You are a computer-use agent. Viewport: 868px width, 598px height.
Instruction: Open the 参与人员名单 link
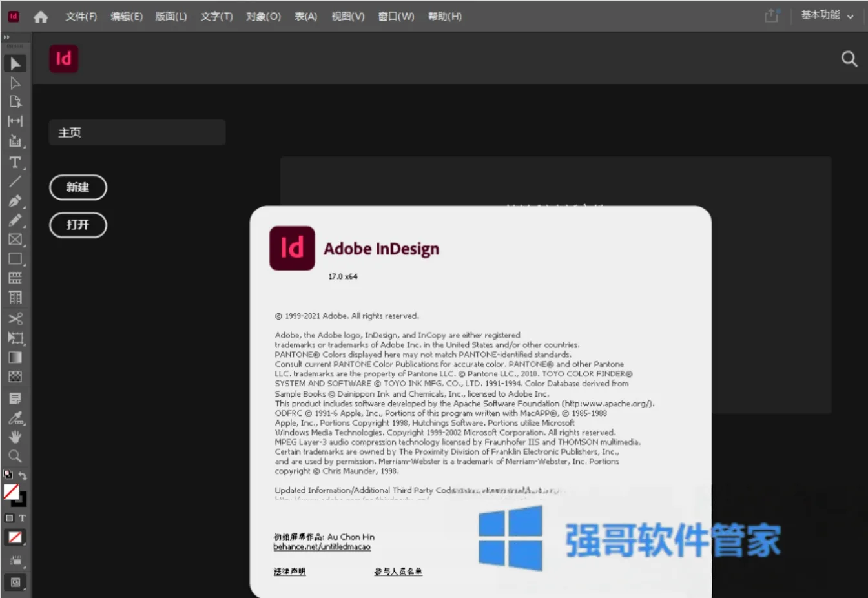tap(398, 572)
